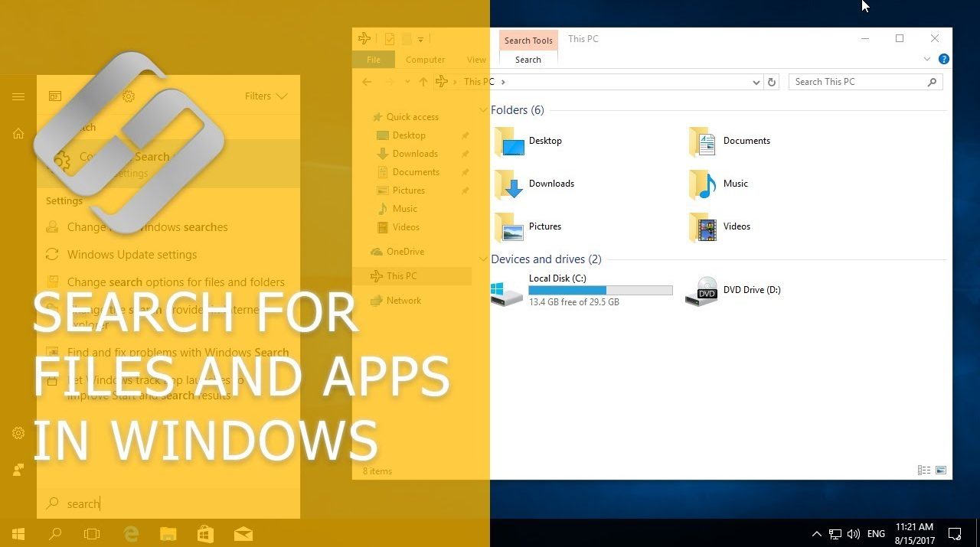This screenshot has height=547, width=980.
Task: Open the Computer ribbon tab
Action: click(x=425, y=60)
